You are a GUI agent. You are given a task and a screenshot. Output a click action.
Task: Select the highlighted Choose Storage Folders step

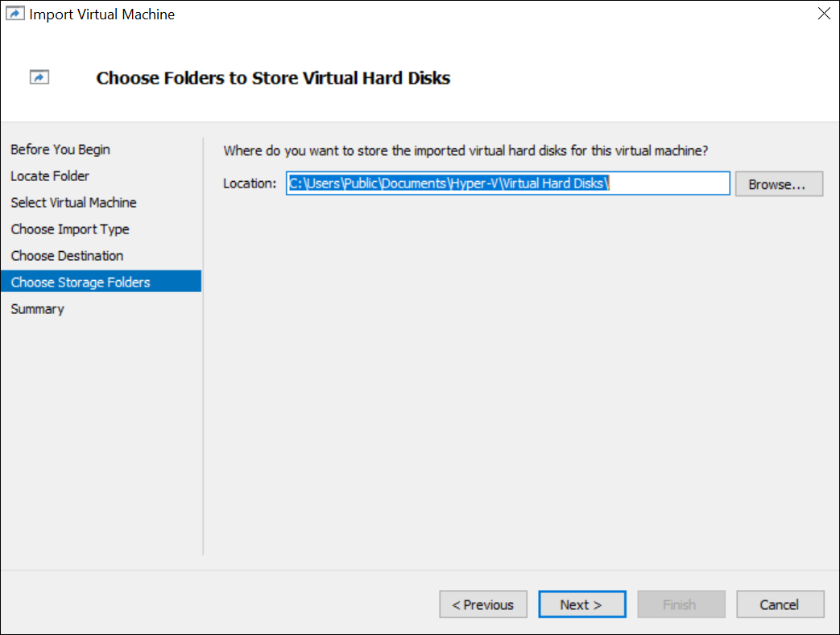[x=81, y=282]
